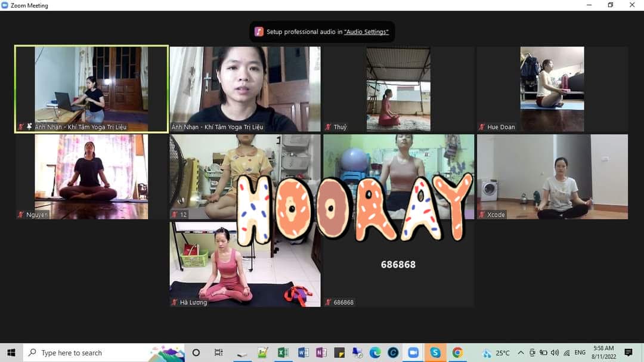Open volume control in system tray

coord(555,352)
